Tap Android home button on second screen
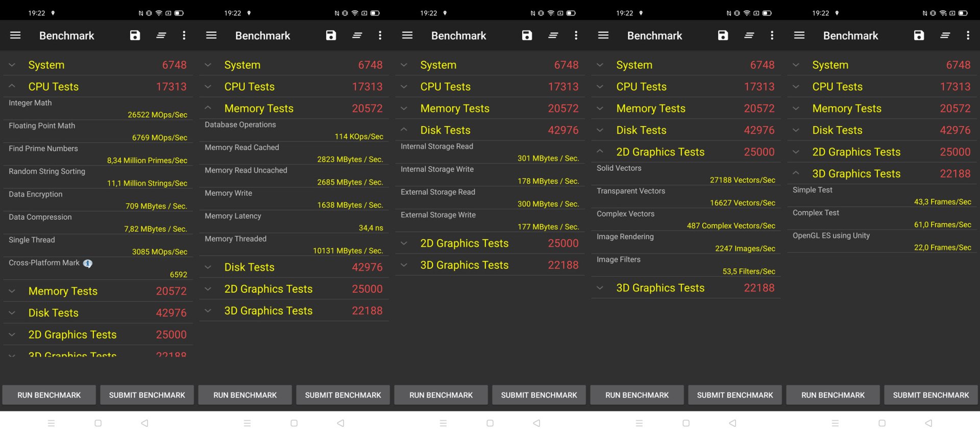The image size is (980, 435). tap(294, 423)
